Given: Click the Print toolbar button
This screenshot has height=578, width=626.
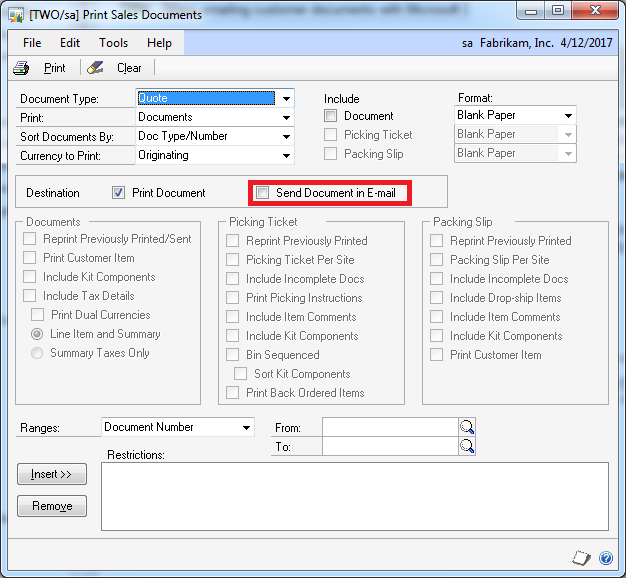Looking at the screenshot, I should click(54, 68).
